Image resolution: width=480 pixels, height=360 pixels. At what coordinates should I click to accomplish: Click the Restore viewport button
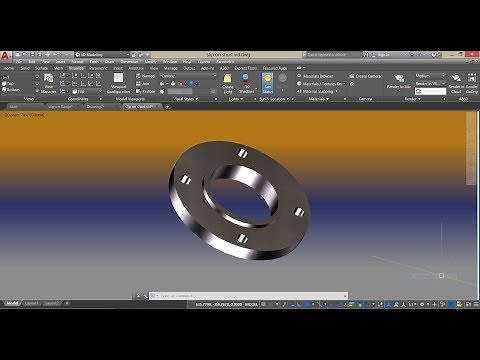[145, 91]
